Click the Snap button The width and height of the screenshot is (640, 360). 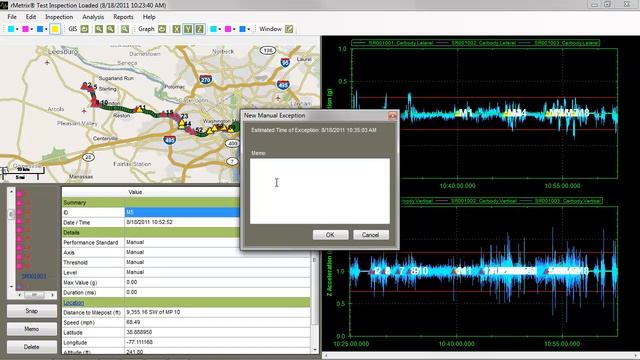click(x=32, y=311)
